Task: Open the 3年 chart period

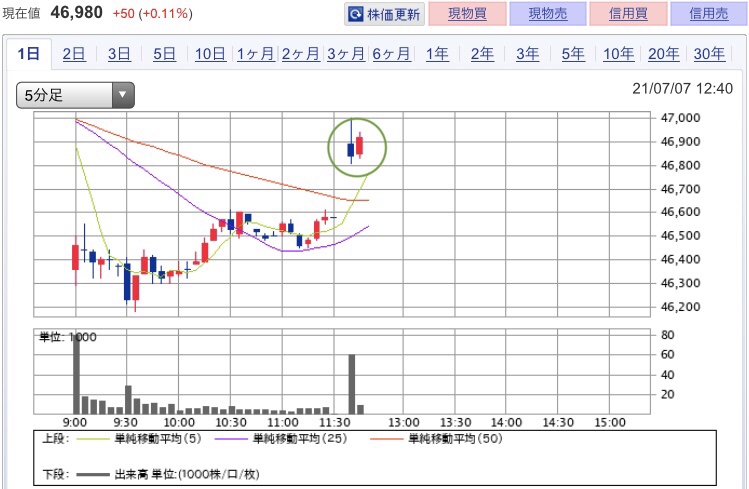Action: [528, 54]
